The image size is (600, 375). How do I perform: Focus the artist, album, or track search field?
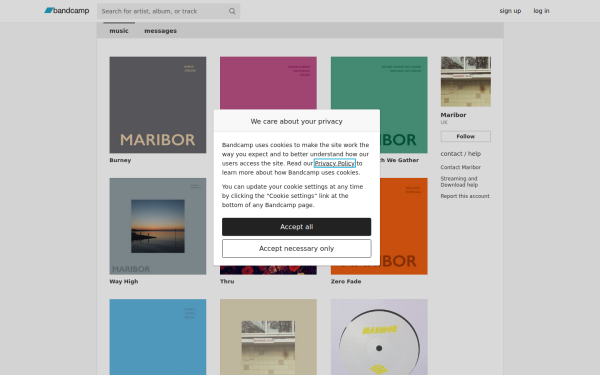168,11
